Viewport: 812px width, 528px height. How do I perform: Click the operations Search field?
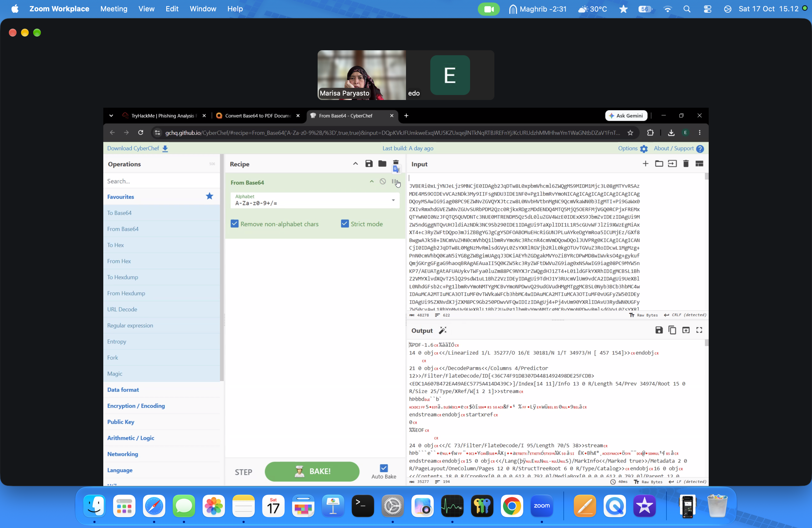tap(162, 181)
